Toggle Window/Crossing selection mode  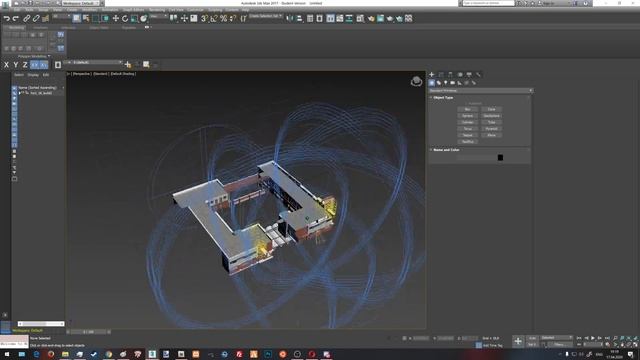click(x=105, y=18)
